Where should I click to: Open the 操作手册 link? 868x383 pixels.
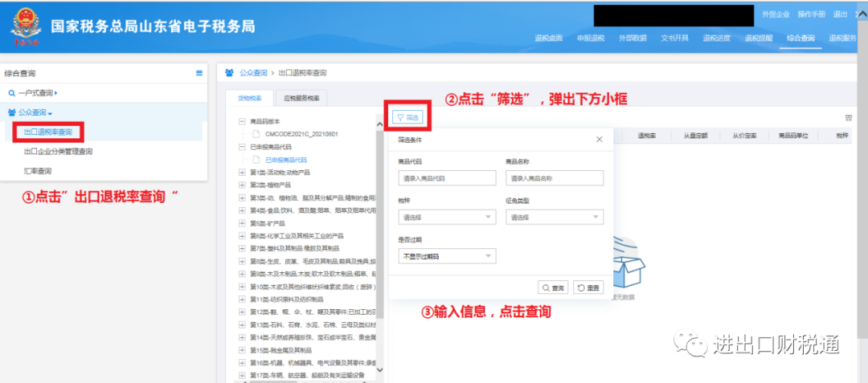click(812, 14)
